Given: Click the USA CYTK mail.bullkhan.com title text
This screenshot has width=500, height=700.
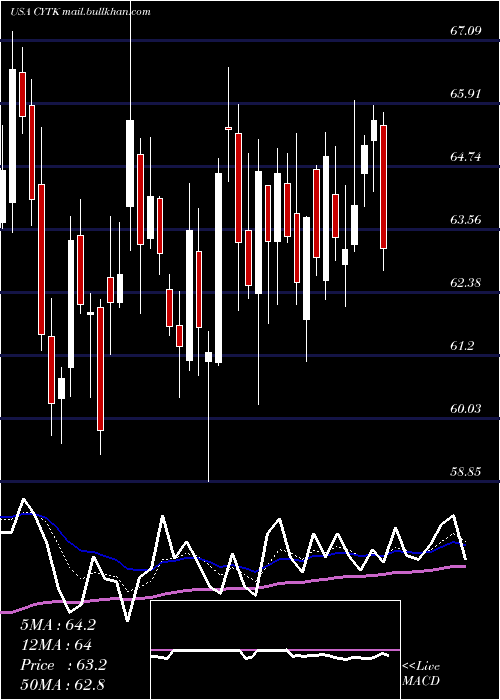Looking at the screenshot, I should [80, 12].
